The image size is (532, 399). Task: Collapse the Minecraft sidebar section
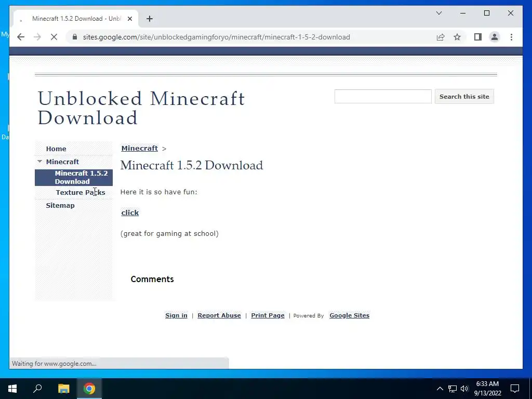coord(39,162)
